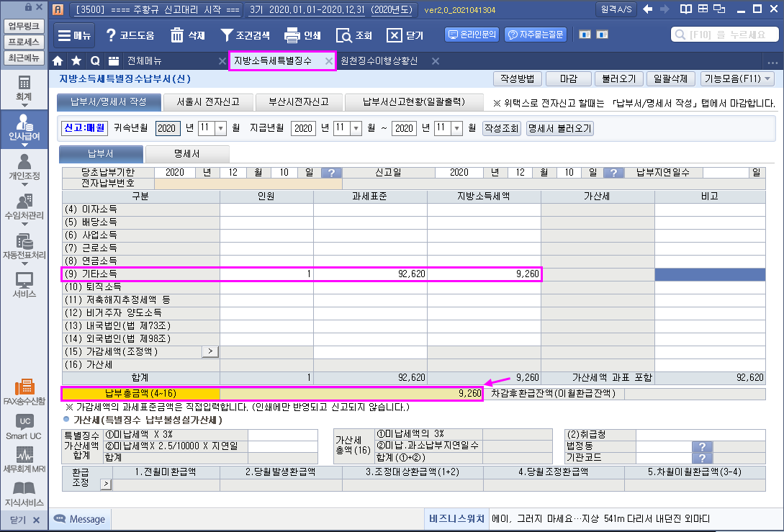
Task: Click the help icon beside 신고일 date
Action: point(613,173)
